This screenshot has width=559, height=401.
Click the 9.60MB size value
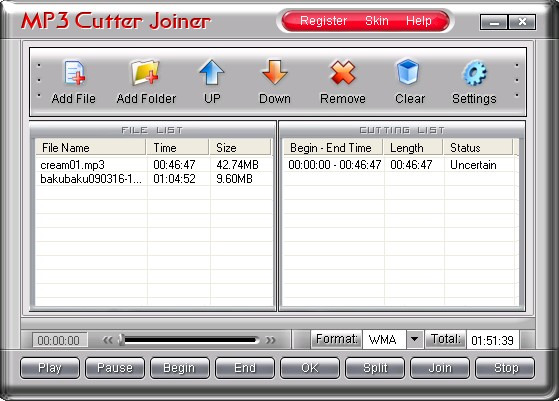click(x=234, y=179)
